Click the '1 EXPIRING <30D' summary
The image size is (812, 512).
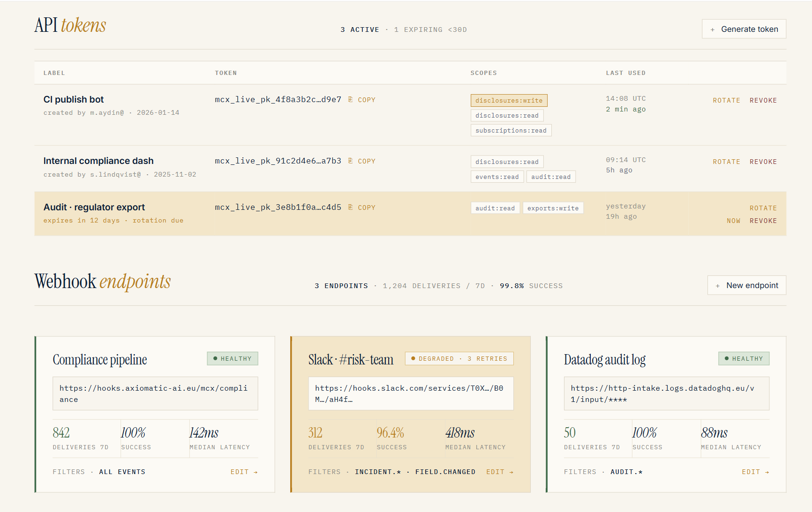(x=430, y=30)
